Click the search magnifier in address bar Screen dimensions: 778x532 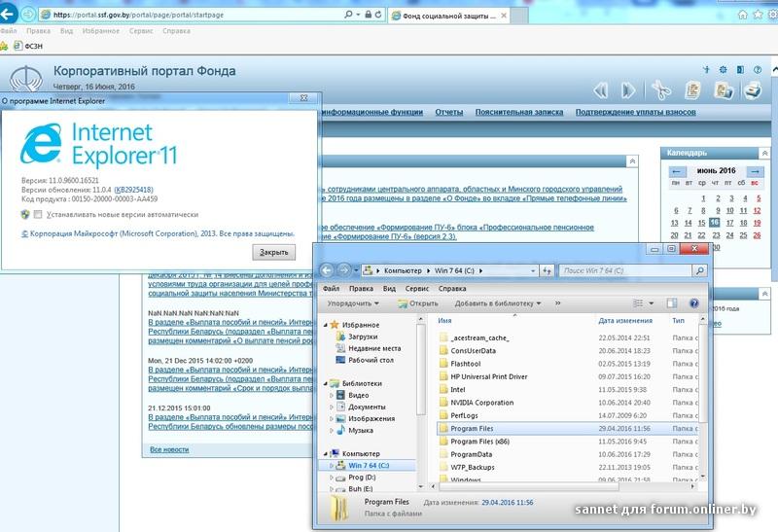349,15
